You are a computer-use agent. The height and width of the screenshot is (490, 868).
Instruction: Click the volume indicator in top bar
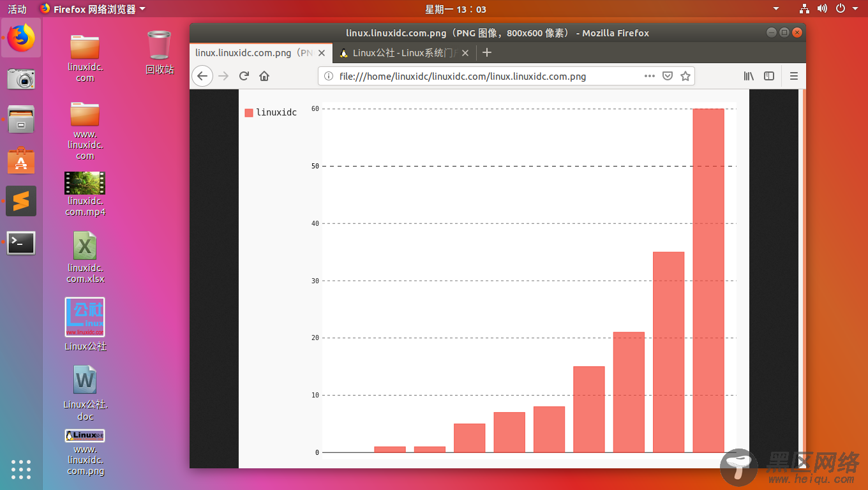822,9
